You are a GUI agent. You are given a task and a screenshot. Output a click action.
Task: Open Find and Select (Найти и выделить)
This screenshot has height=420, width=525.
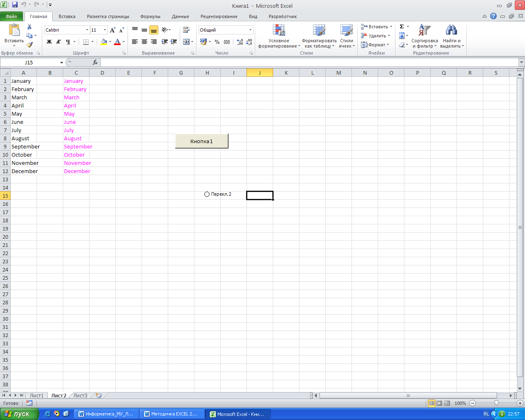[x=452, y=36]
